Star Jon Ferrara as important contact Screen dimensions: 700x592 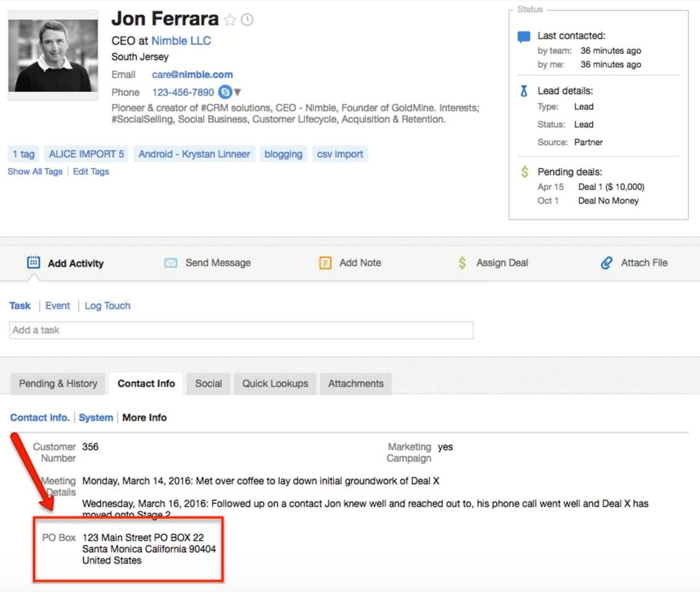click(230, 20)
